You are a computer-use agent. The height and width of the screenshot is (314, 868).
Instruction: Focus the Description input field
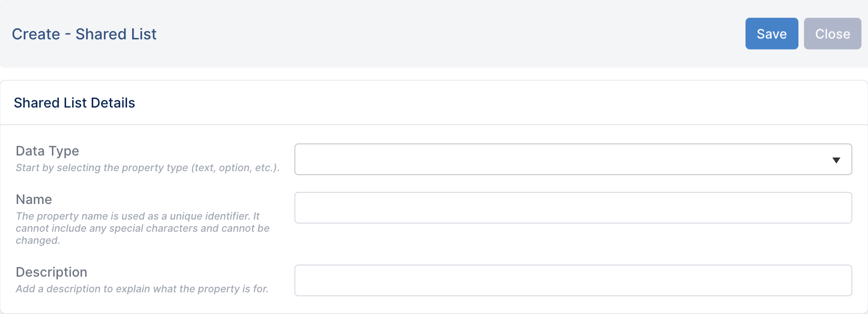[x=573, y=281]
